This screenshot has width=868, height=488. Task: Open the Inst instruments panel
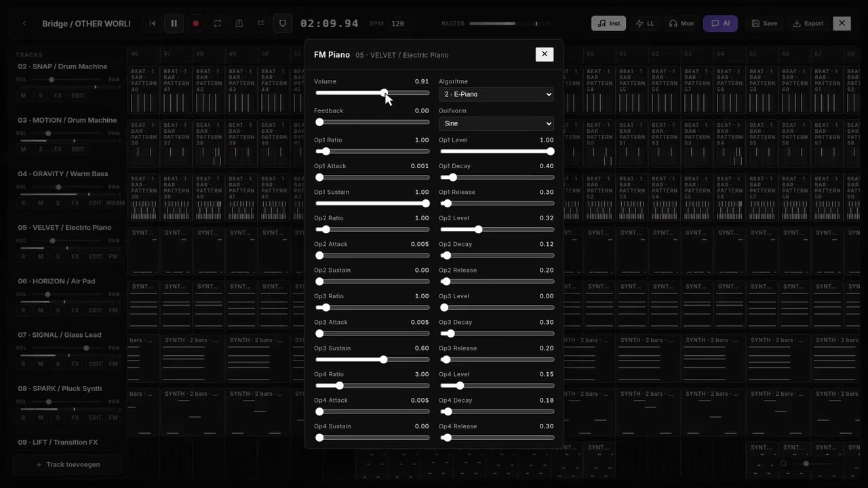coord(608,23)
